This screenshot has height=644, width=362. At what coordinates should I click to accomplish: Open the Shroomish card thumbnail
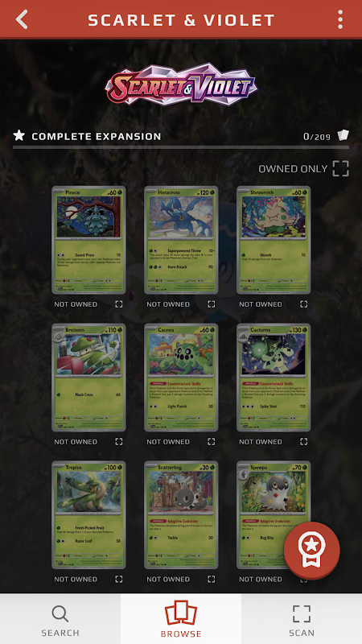click(x=274, y=240)
